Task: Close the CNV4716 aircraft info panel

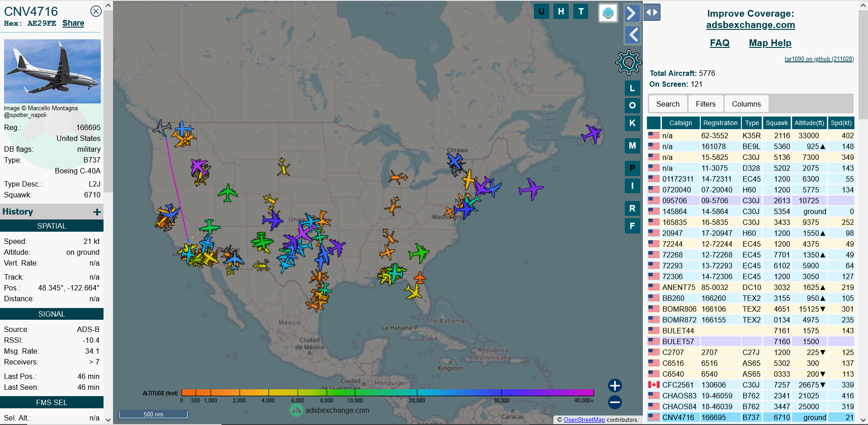Action: click(96, 11)
